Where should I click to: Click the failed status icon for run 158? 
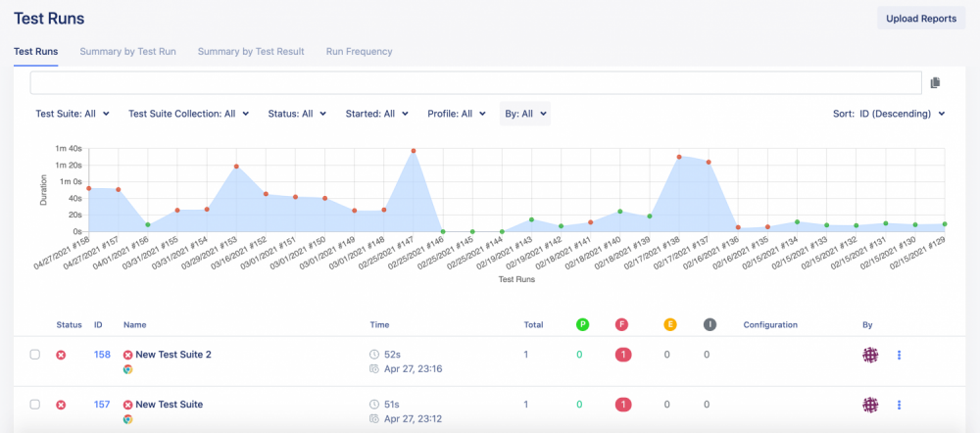(x=61, y=355)
